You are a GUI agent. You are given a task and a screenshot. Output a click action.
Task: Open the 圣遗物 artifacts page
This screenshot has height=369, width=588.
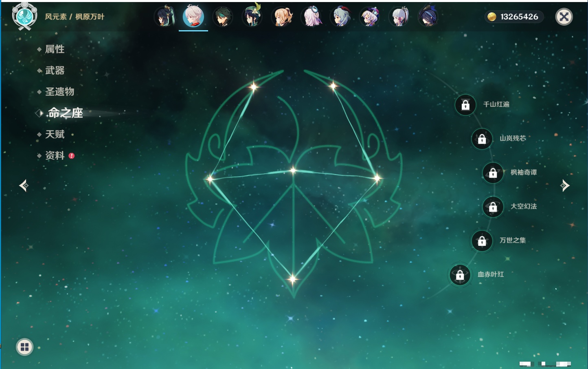coord(60,92)
